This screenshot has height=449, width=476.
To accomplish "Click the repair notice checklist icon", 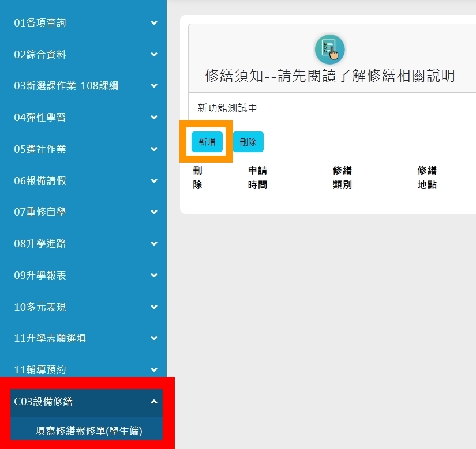I will click(x=329, y=50).
